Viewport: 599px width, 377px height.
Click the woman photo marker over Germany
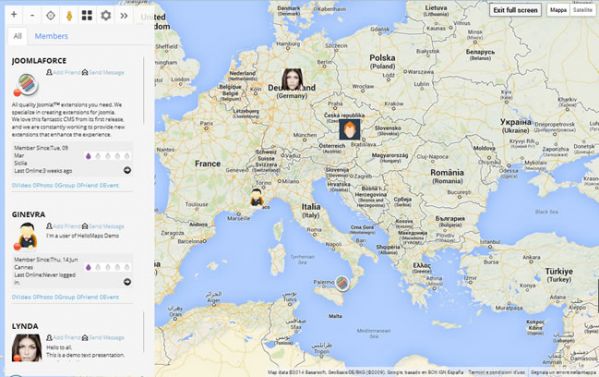point(292,79)
